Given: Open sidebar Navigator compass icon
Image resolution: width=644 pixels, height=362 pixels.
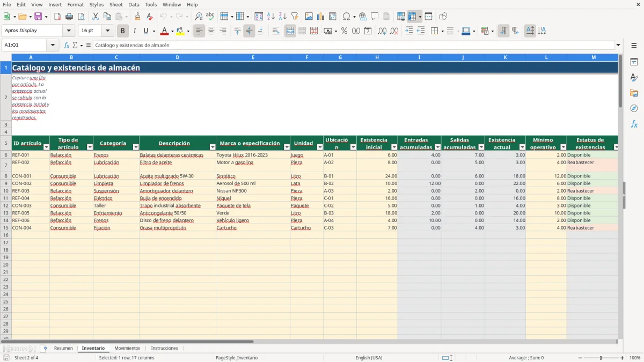Looking at the screenshot, I should tap(634, 108).
